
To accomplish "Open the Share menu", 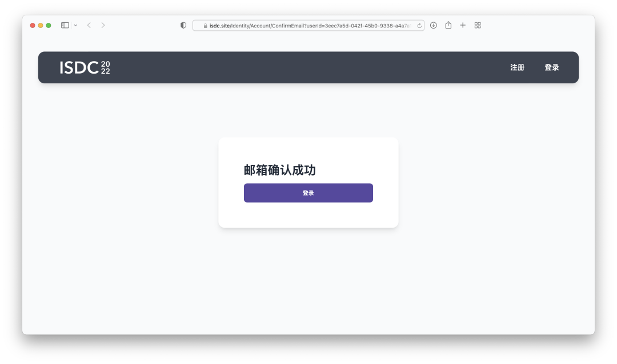I will [448, 25].
